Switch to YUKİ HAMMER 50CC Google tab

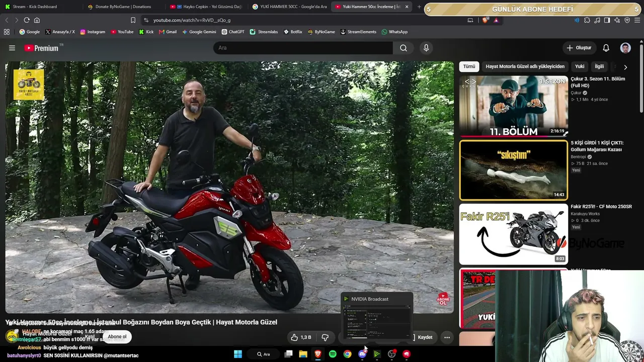tap(289, 7)
